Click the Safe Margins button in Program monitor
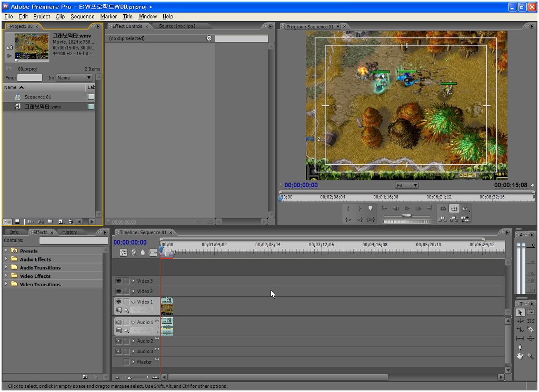The width and height of the screenshot is (539, 392). (454, 209)
